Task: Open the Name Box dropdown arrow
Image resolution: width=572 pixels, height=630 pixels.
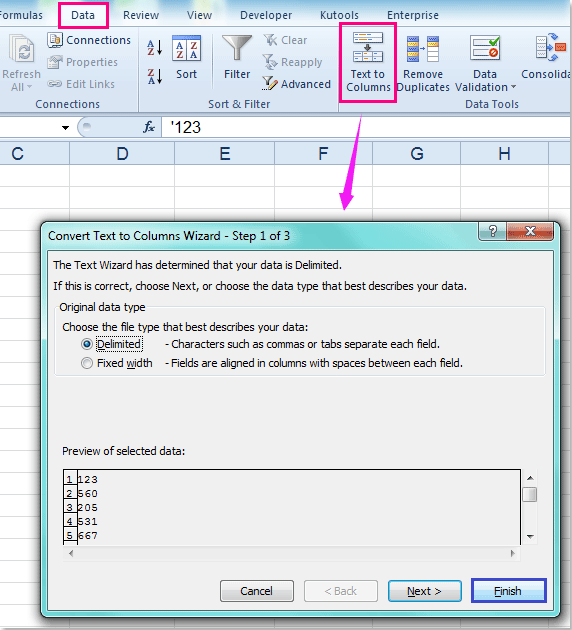Action: pyautogui.click(x=65, y=128)
